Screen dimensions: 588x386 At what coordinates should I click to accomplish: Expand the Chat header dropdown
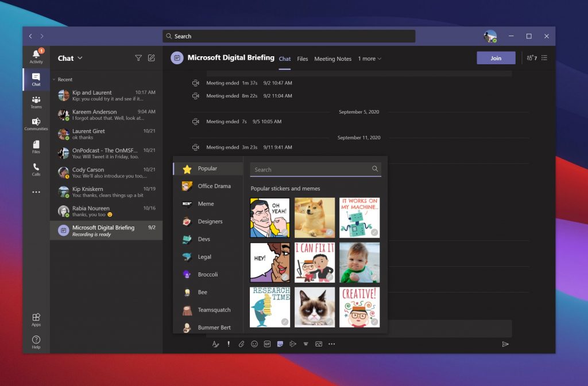[80, 58]
